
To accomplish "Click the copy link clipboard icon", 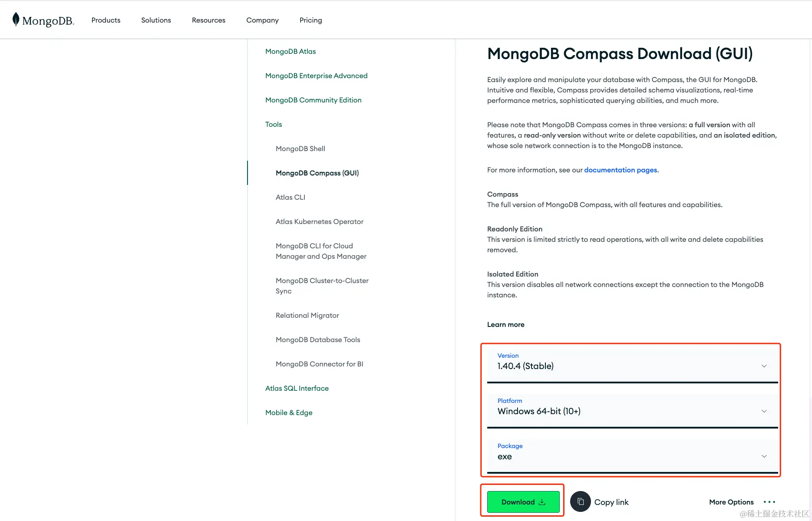I will [581, 502].
